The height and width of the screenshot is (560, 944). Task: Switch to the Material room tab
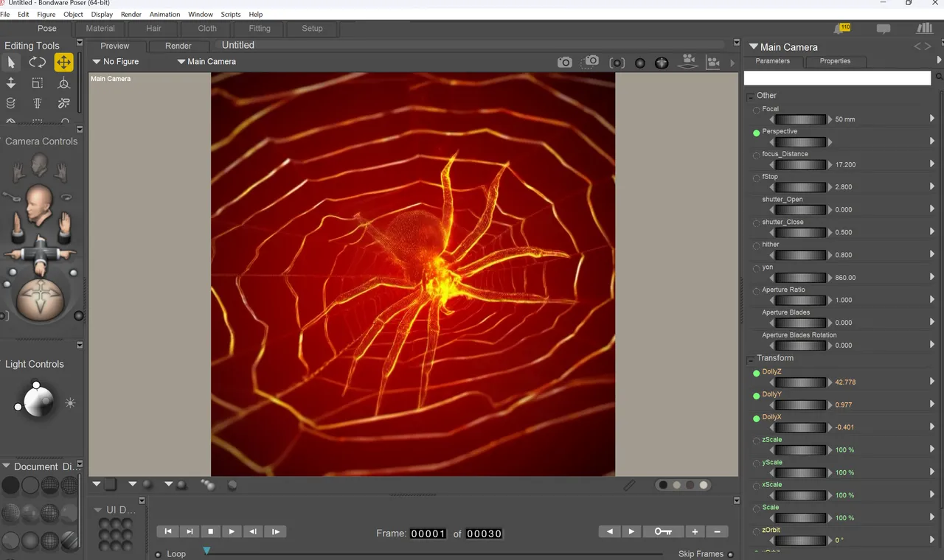pos(100,29)
